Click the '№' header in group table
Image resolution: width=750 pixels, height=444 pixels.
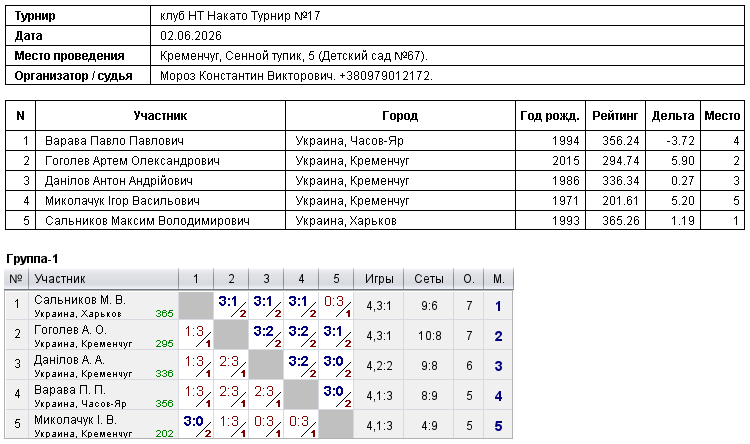16,279
